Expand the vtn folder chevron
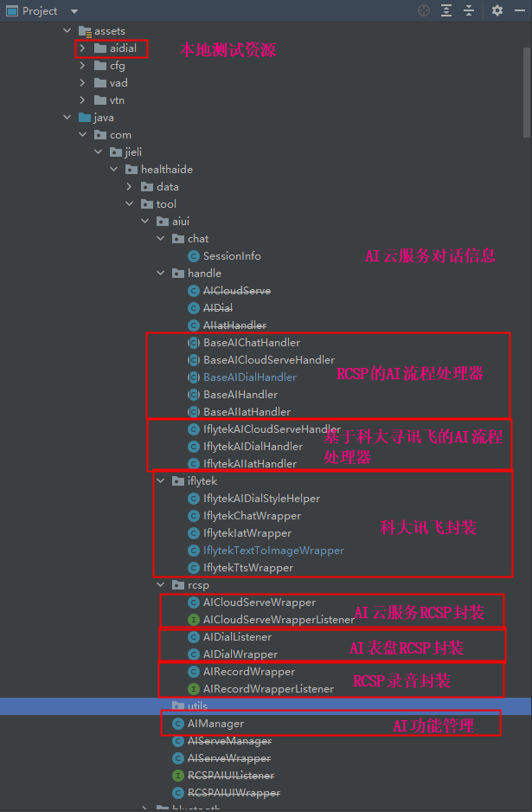Viewport: 532px width, 812px height. pyautogui.click(x=82, y=100)
